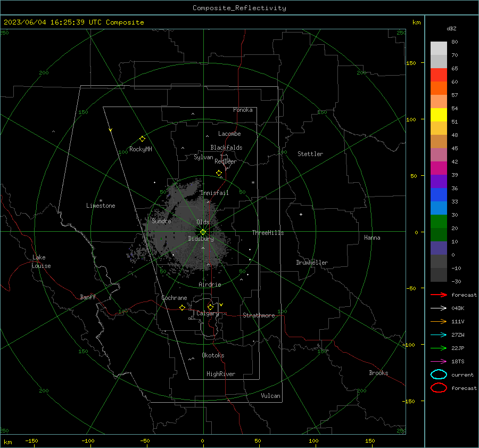Select the purple 36–39 dBZ swatch

point(439,181)
